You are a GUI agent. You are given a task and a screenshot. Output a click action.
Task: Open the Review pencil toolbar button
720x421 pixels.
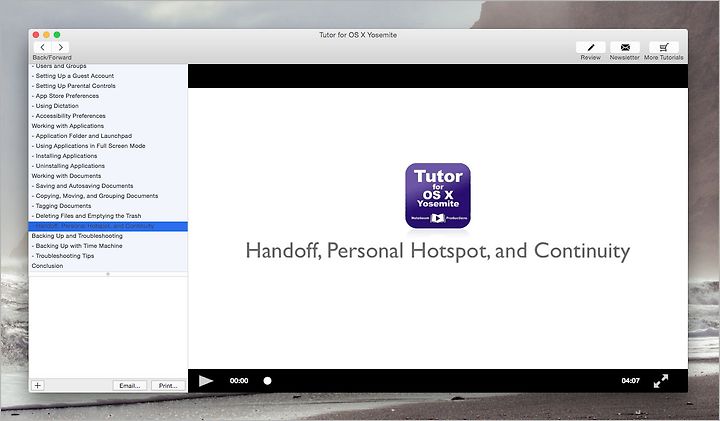coord(591,47)
